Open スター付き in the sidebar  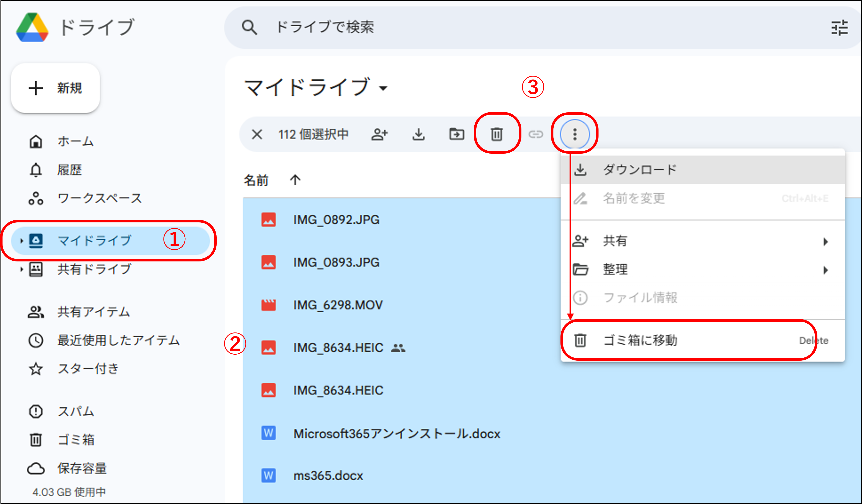[x=74, y=368]
